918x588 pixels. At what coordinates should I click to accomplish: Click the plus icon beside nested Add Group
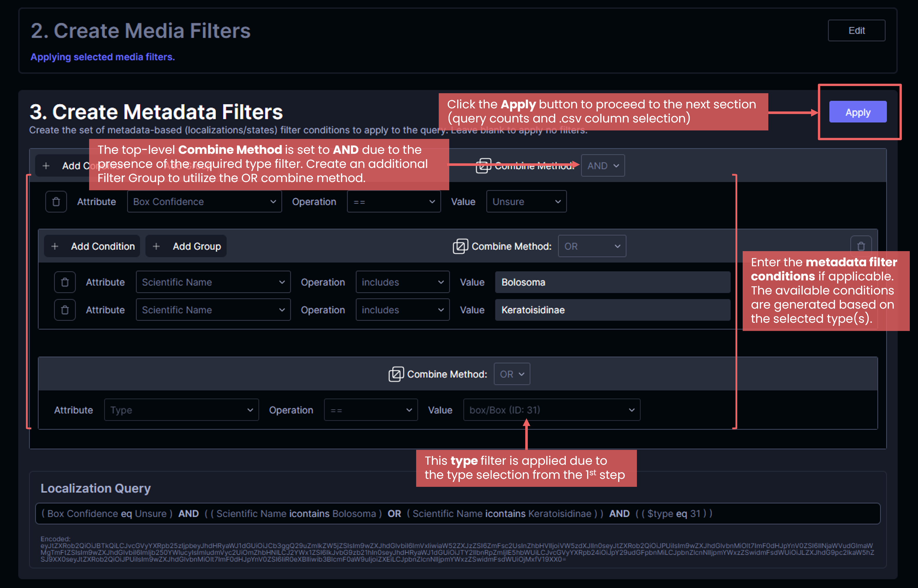(x=156, y=246)
